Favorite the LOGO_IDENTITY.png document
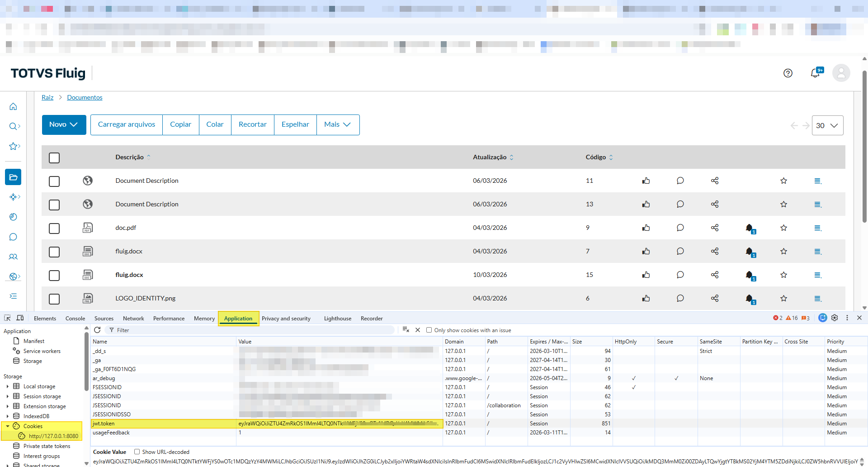This screenshot has width=868, height=467. (783, 298)
